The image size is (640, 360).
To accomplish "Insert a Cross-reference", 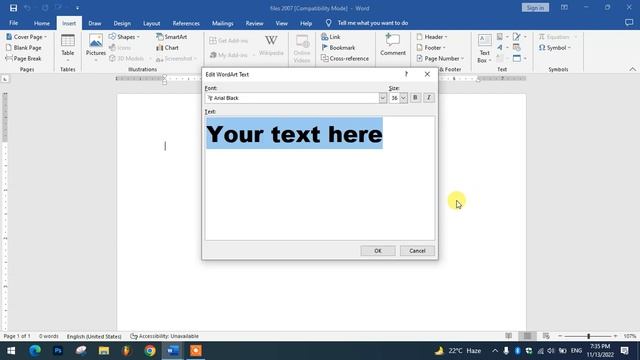I will tap(345, 58).
